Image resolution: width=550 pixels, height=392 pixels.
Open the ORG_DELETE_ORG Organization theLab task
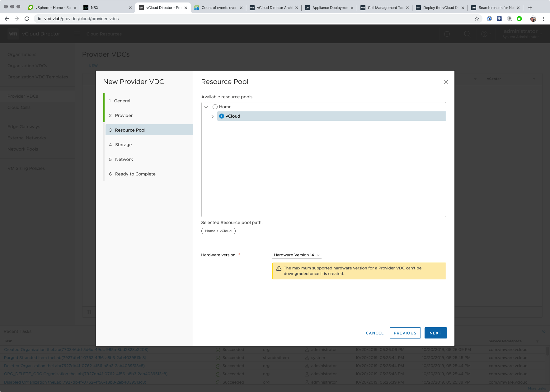86,374
